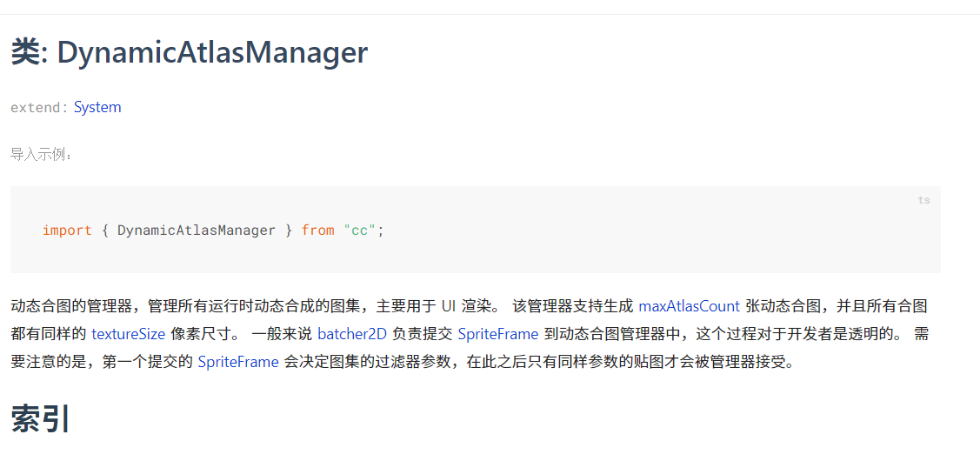Click the ts language label in code block

click(923, 200)
